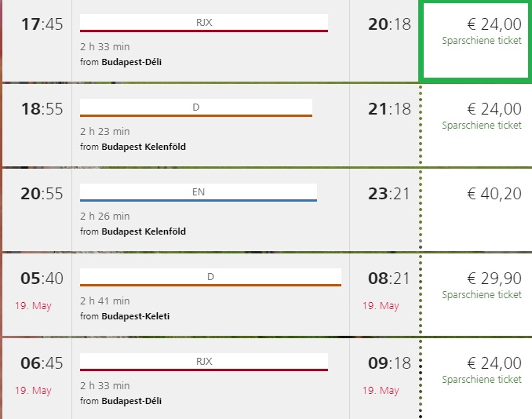This screenshot has width=532, height=419.
Task: Click the 2 h 26 min duration
Action: (x=105, y=216)
